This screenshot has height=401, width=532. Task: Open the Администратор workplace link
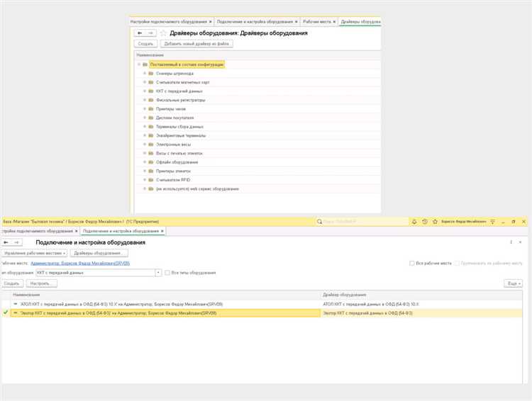80,263
